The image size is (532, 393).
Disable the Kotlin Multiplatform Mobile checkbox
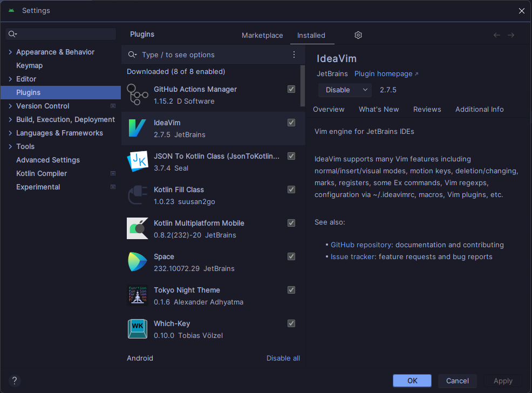pyautogui.click(x=291, y=223)
